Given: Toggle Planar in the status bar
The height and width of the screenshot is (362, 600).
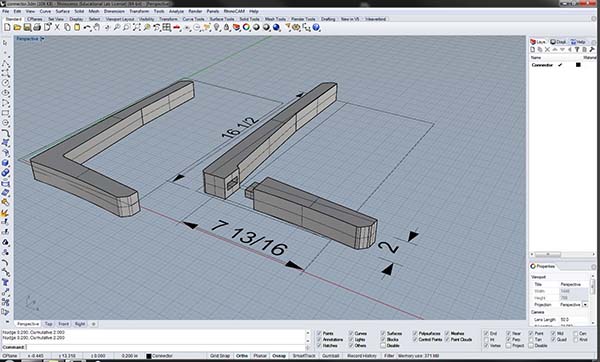Looking at the screenshot, I should (x=260, y=356).
